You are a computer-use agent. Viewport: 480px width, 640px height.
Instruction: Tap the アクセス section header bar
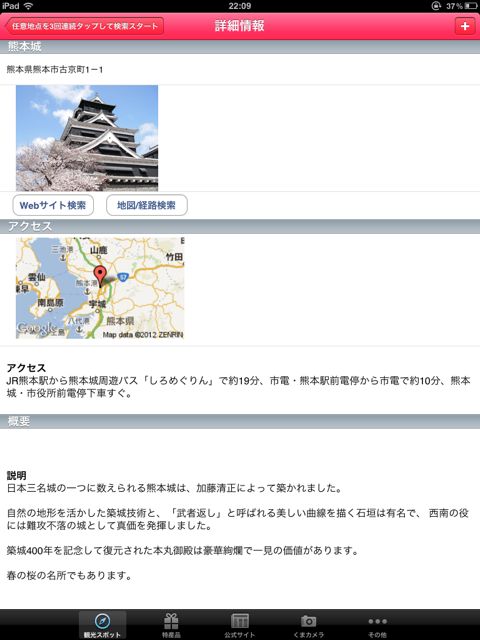coord(240,226)
